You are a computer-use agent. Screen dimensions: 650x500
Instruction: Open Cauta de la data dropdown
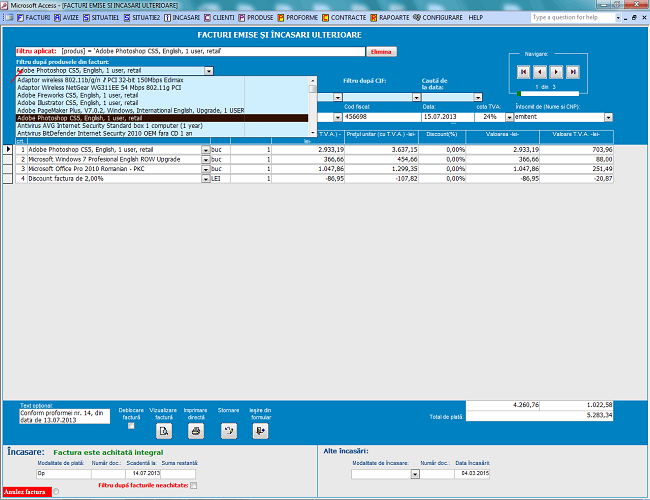pos(478,97)
